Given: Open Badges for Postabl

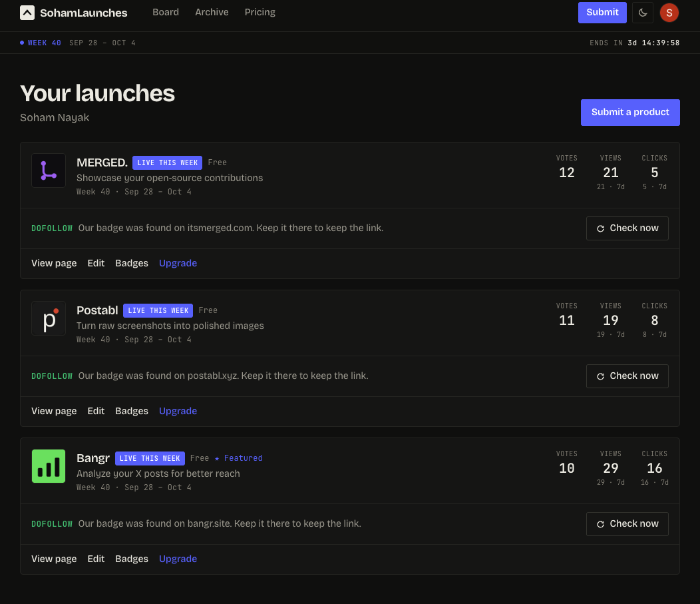Looking at the screenshot, I should pyautogui.click(x=132, y=411).
